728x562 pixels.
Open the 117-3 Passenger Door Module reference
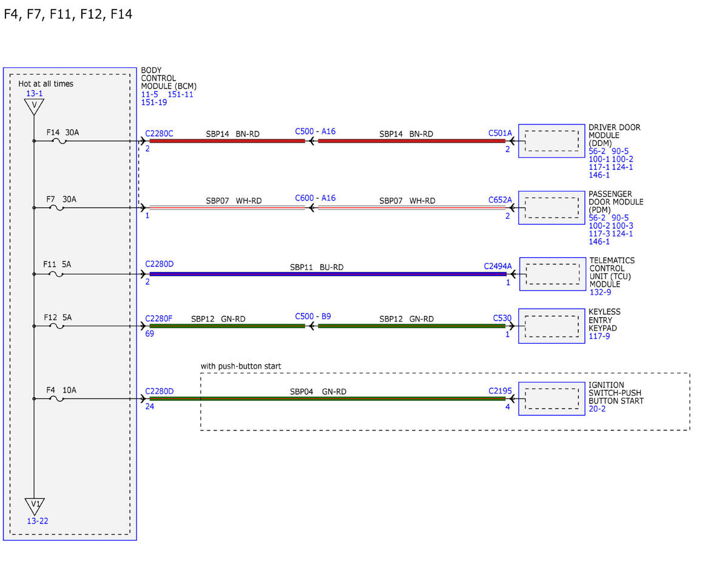tap(599, 233)
